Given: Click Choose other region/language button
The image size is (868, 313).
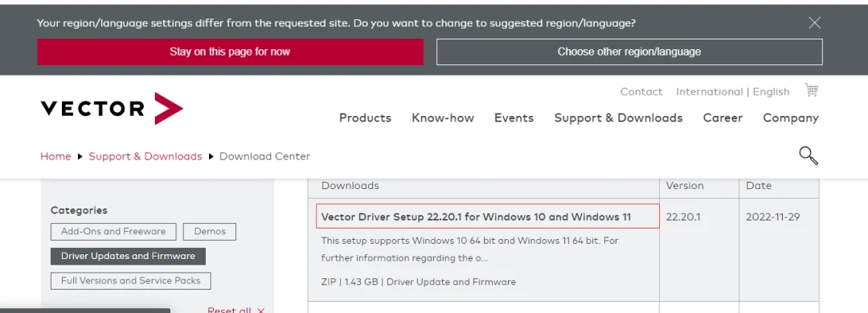Looking at the screenshot, I should click(629, 51).
